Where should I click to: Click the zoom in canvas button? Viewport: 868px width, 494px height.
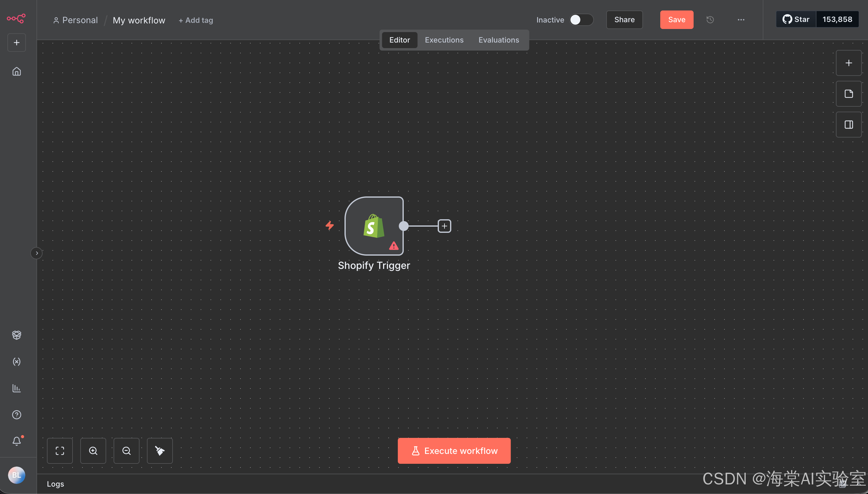tap(93, 451)
